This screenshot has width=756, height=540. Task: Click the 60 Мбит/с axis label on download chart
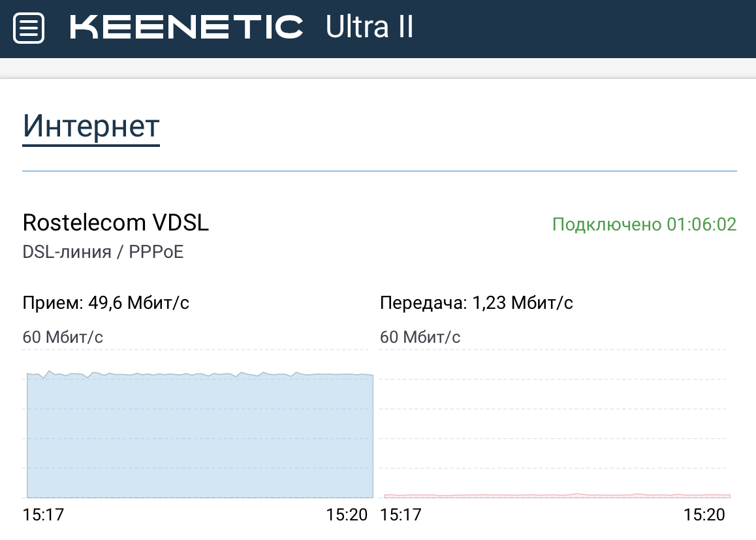click(x=64, y=338)
